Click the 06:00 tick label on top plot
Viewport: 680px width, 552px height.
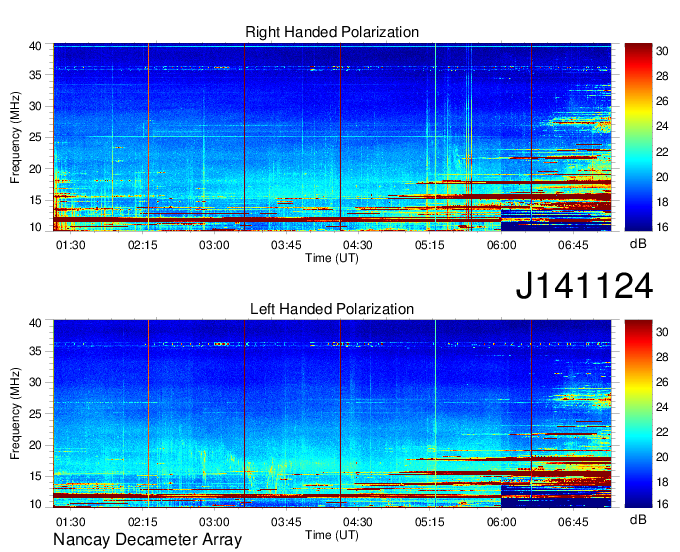coord(501,245)
